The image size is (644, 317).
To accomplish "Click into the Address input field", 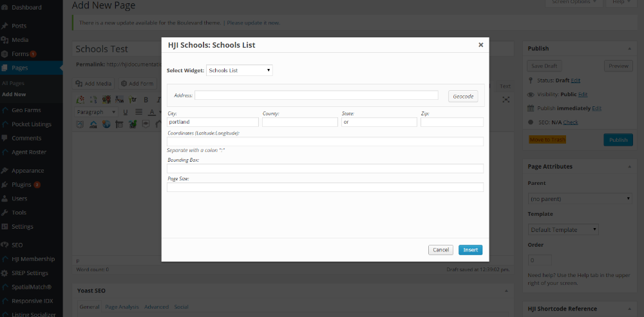I will coord(316,95).
